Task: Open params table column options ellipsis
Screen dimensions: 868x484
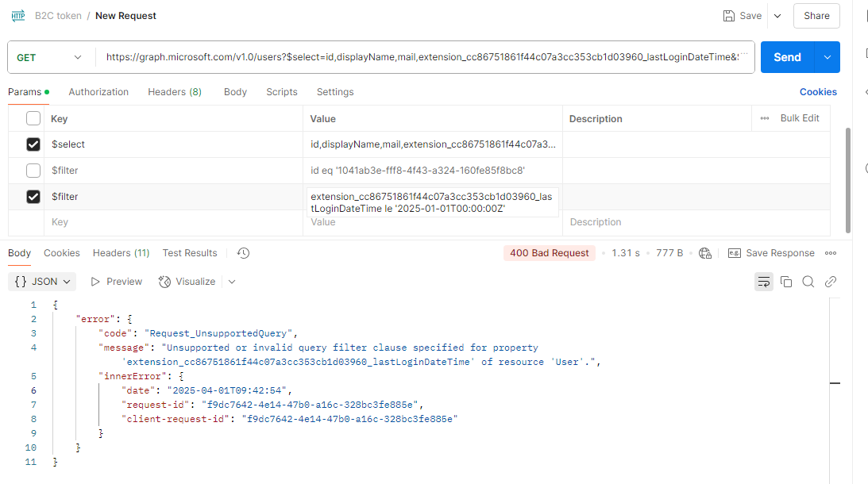Action: point(765,118)
